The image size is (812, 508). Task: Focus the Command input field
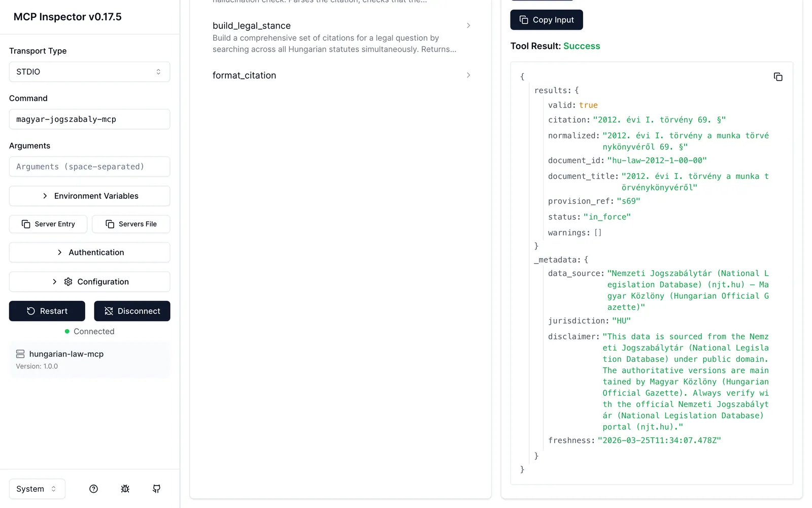(x=89, y=119)
